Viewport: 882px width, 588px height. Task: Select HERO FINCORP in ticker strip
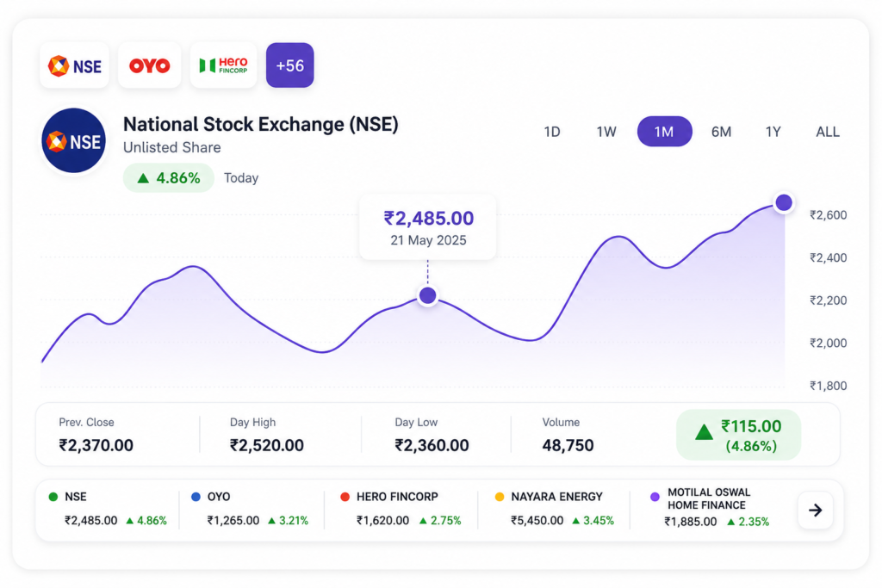(401, 509)
